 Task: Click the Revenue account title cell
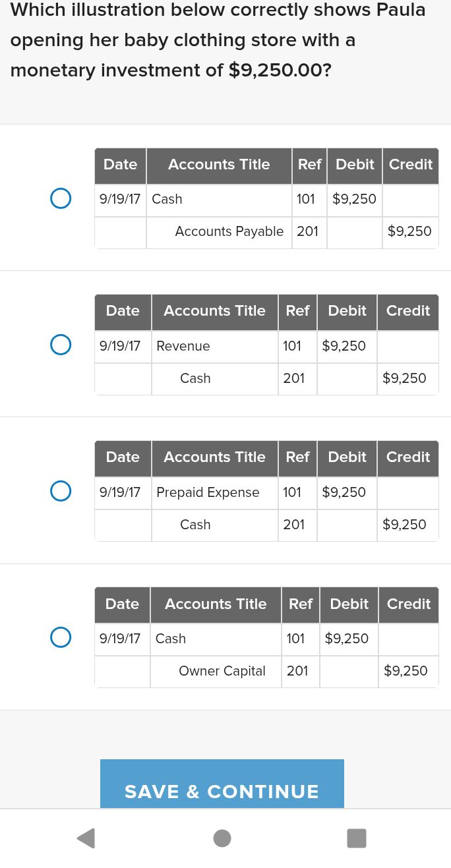click(x=183, y=346)
